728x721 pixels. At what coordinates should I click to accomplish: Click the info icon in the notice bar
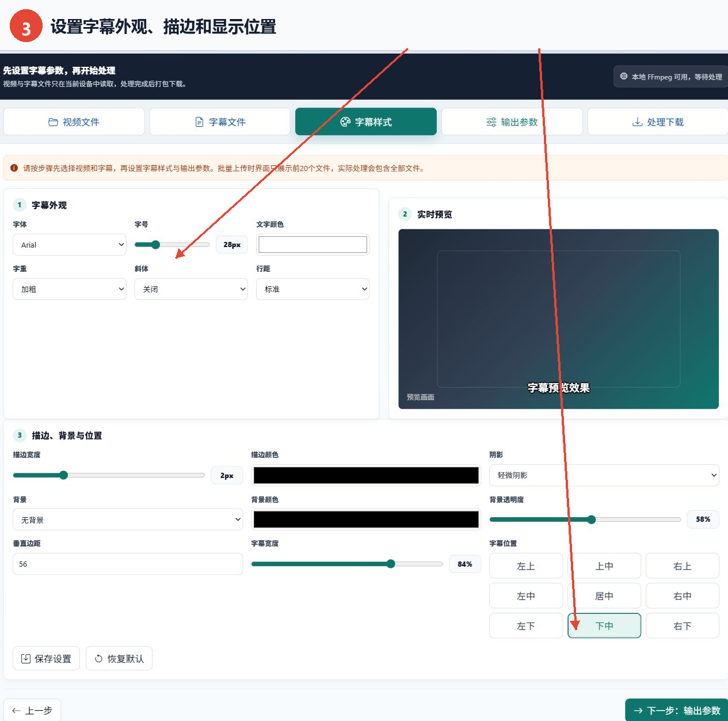[x=14, y=168]
